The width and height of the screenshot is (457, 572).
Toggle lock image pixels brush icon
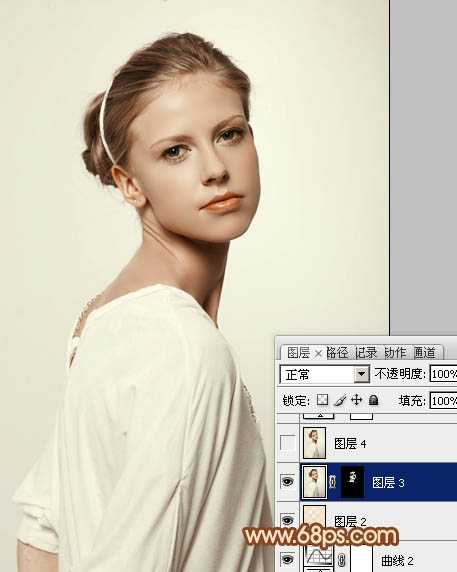(x=340, y=400)
